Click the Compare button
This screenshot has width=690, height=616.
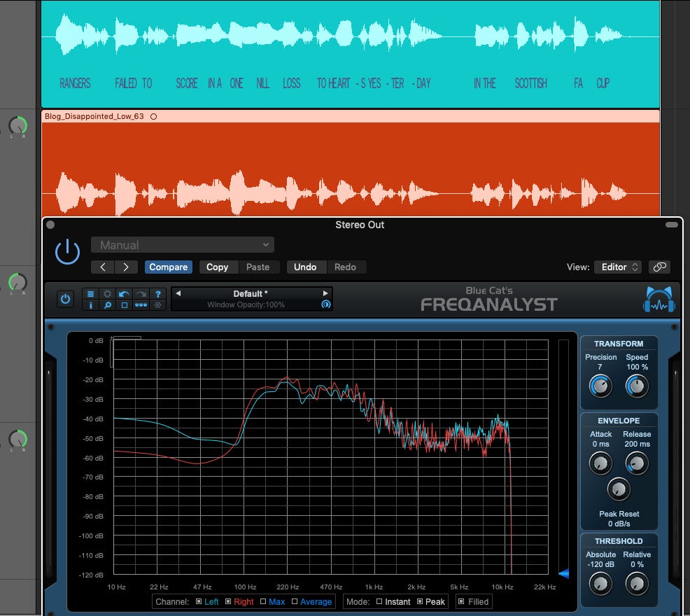point(168,267)
